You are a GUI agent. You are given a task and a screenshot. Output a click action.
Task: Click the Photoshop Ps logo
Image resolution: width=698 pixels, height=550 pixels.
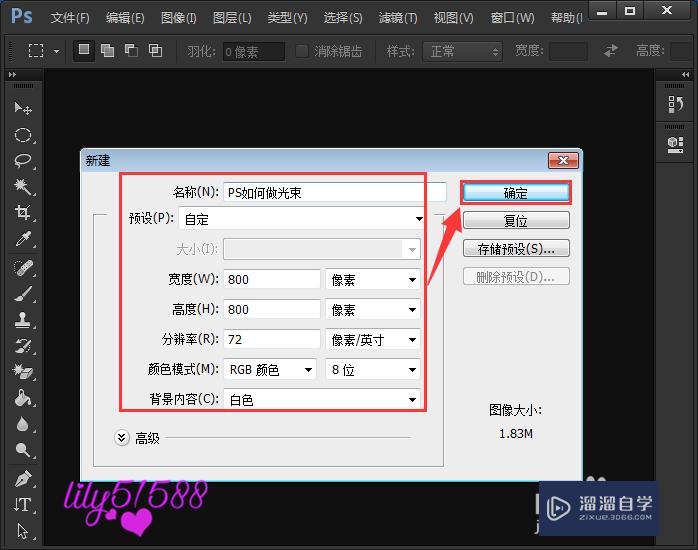tap(21, 16)
